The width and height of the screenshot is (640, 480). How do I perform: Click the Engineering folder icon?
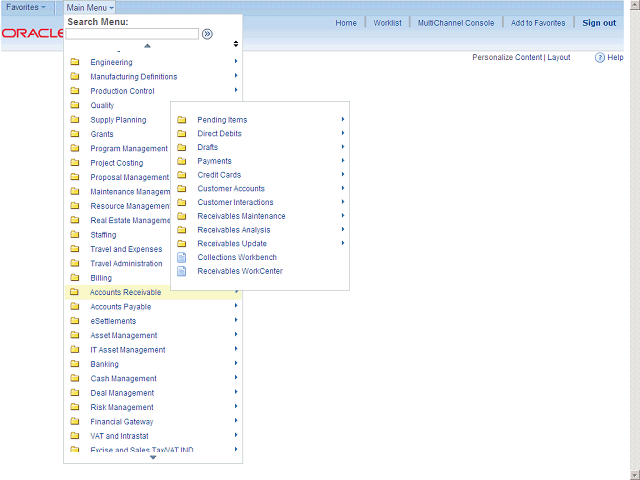75,63
